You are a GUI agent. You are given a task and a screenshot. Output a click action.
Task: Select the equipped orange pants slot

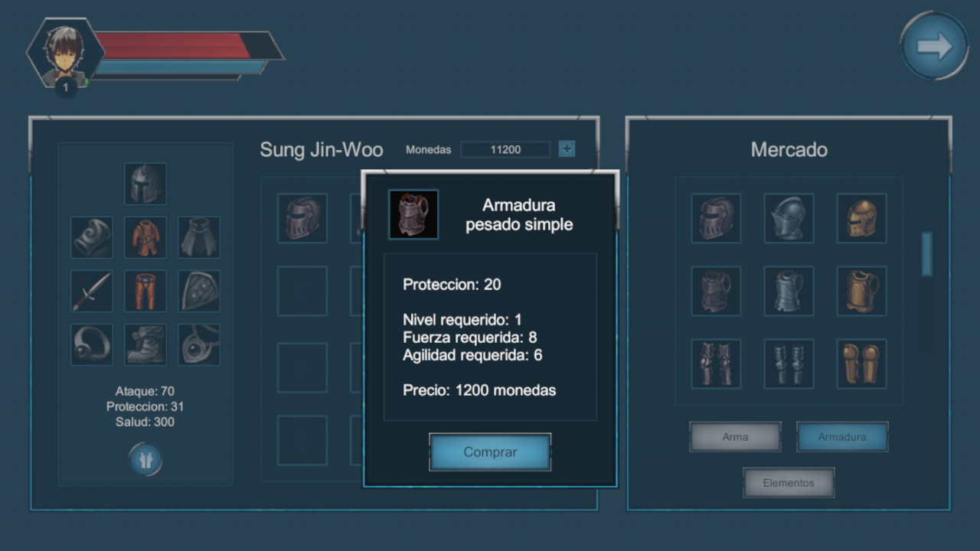(x=145, y=291)
